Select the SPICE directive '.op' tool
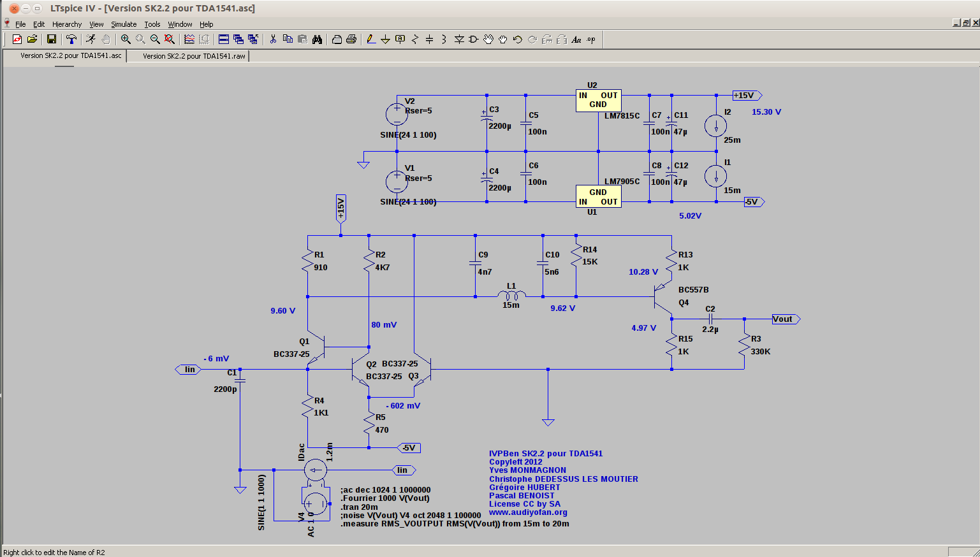 [x=591, y=39]
